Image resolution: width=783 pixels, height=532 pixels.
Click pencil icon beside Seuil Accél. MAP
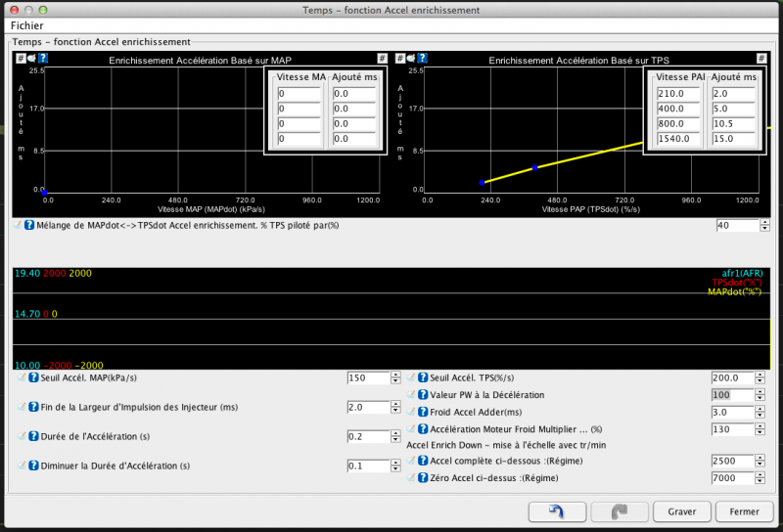pos(22,377)
